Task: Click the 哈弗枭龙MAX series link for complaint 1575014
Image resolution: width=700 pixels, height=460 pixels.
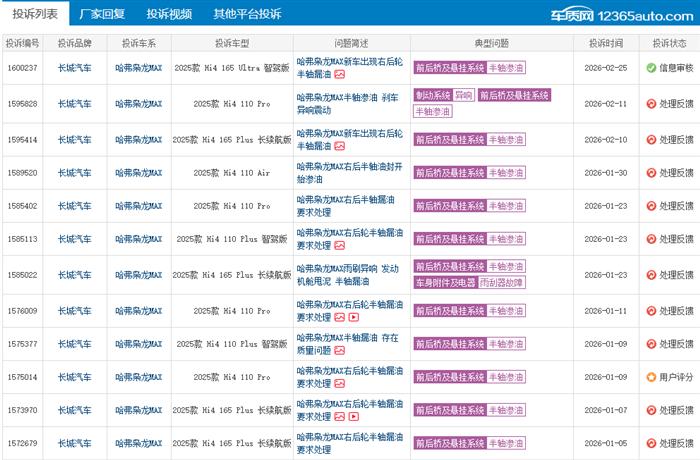Action: (x=138, y=377)
